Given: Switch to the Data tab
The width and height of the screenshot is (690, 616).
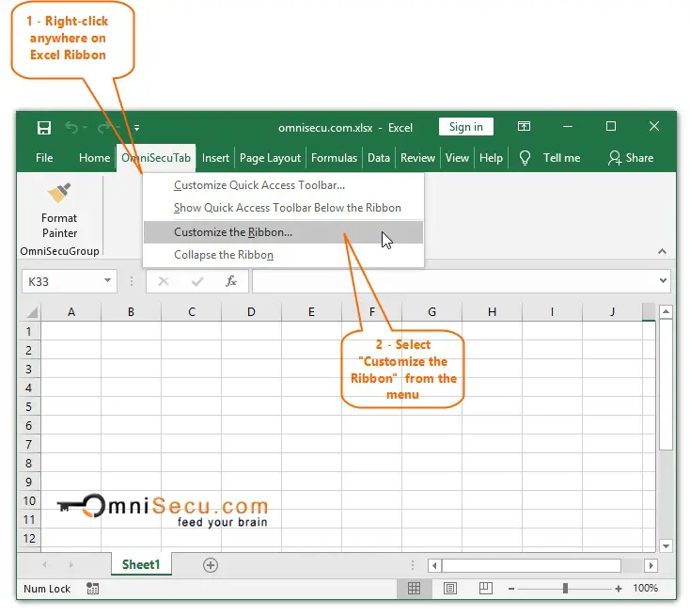Looking at the screenshot, I should 379,158.
